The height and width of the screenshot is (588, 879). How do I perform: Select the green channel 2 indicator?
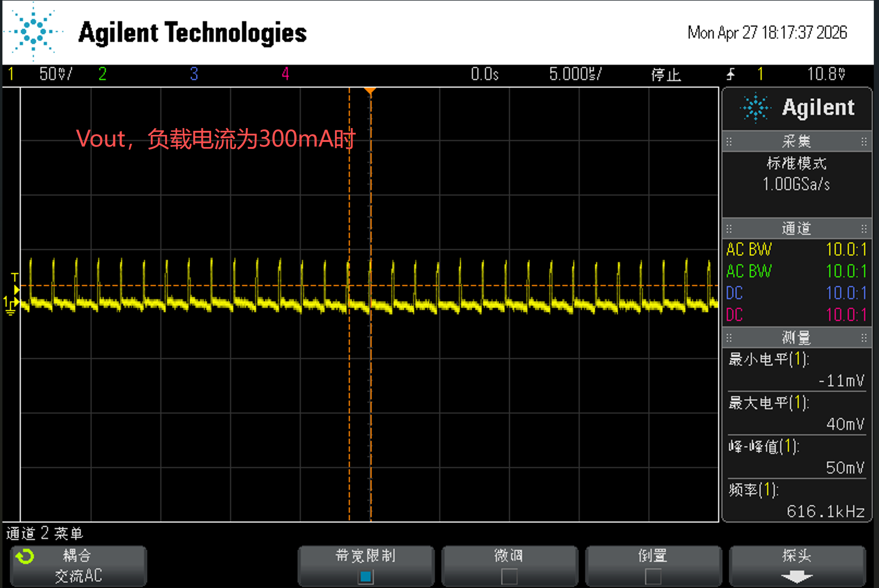102,74
